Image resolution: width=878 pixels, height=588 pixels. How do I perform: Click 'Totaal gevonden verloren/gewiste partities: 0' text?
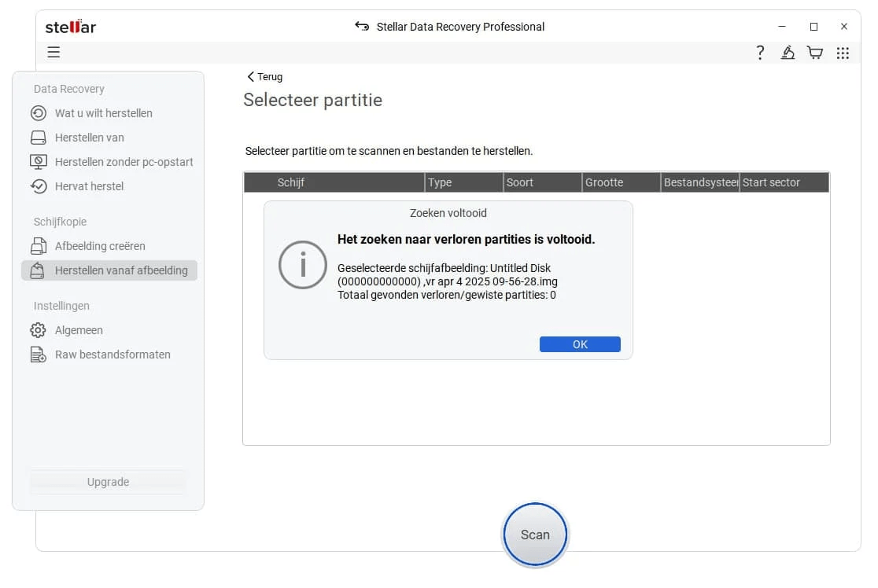(447, 295)
